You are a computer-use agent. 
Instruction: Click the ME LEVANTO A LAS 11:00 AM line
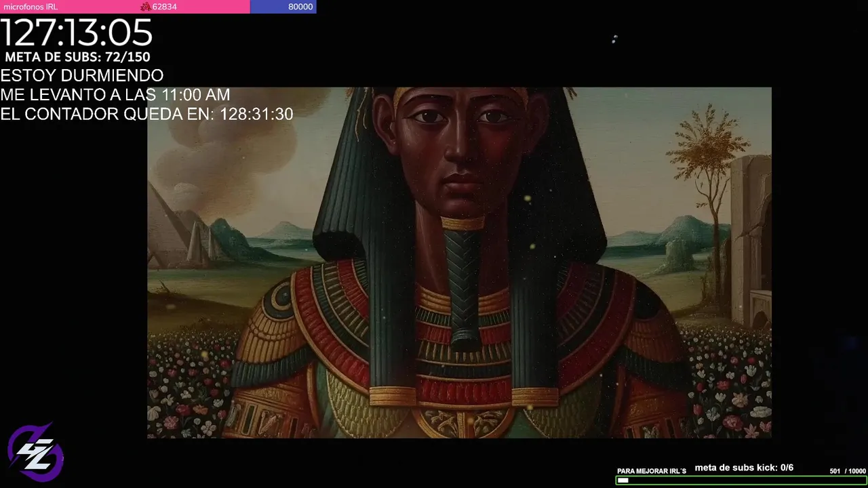pos(115,95)
